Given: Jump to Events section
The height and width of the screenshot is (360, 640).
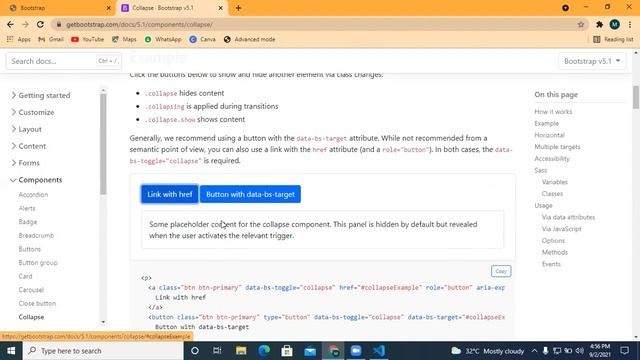Looking at the screenshot, I should [551, 264].
